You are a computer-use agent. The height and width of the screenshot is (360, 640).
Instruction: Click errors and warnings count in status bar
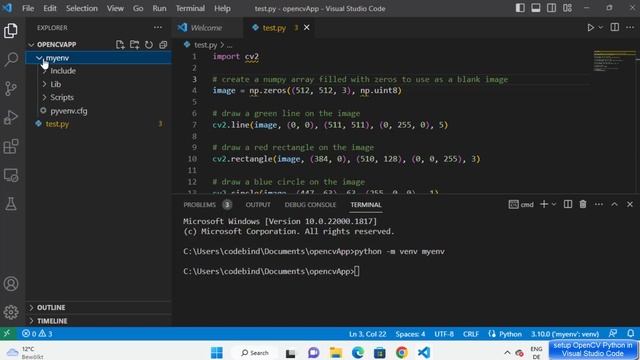[37, 333]
